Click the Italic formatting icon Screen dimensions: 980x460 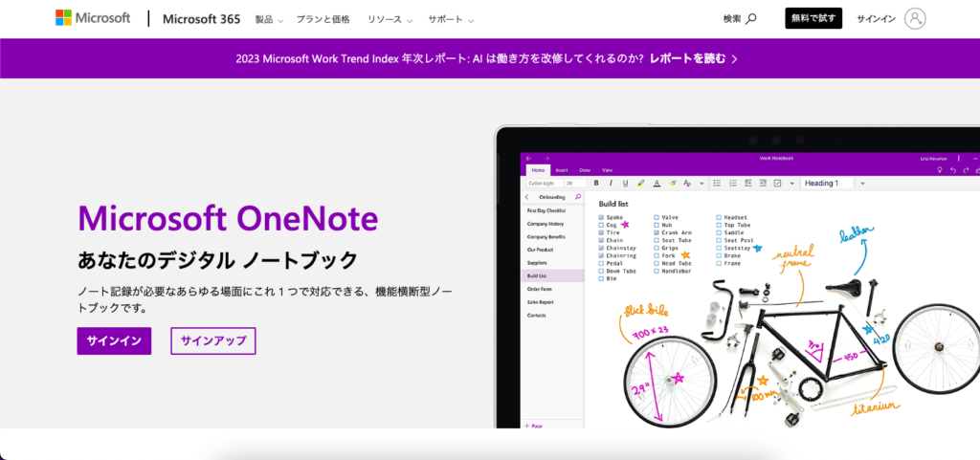tap(611, 183)
